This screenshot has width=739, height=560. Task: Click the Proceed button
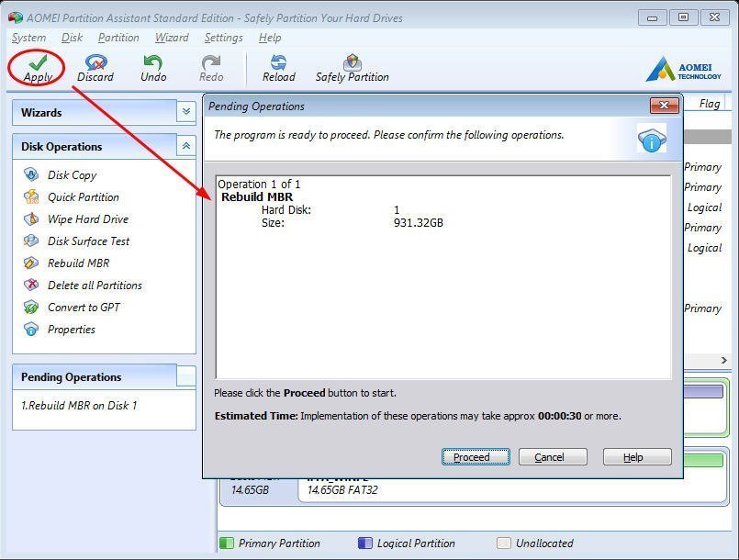[476, 457]
